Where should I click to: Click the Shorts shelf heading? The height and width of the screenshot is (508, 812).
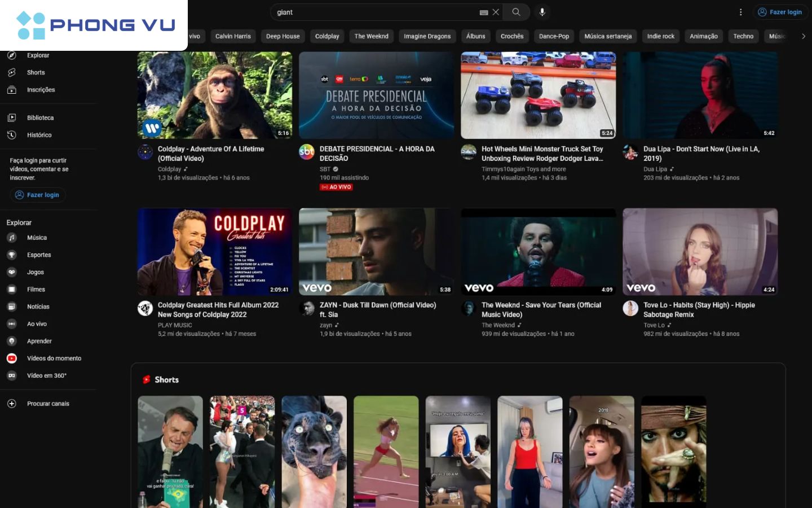coord(166,380)
